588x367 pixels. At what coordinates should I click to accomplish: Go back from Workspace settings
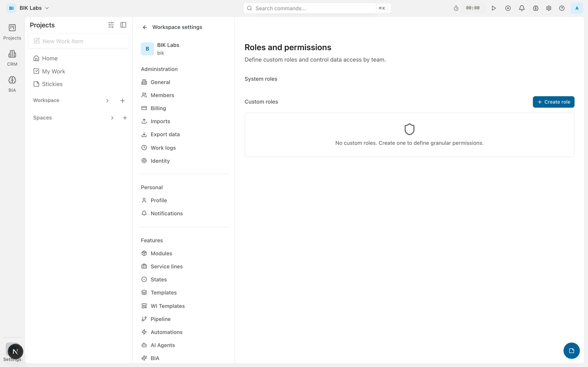pos(145,27)
